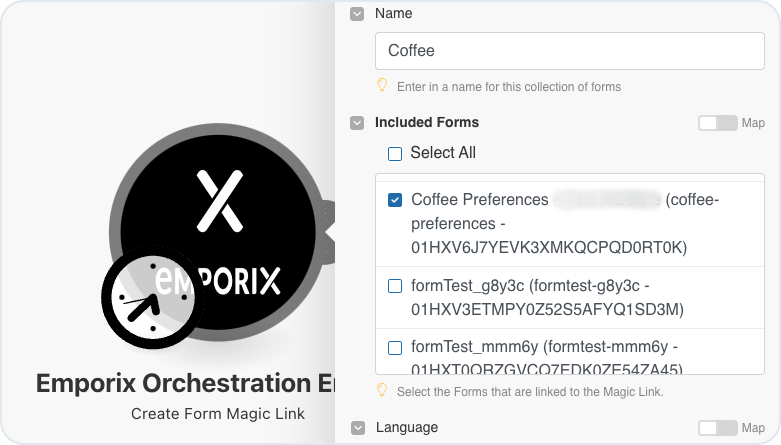
Task: Click the 'Included Forms' label
Action: click(427, 123)
